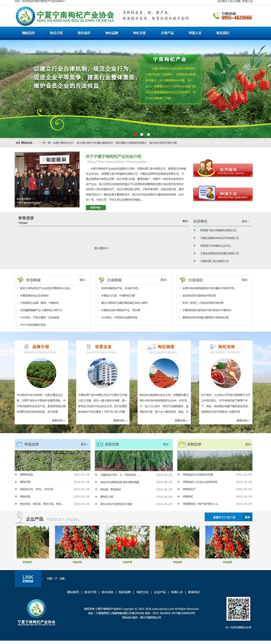Viewport: 271px width, 644px height.
Task: Click the 协会新闻 leaf icon
Action: (x=21, y=280)
